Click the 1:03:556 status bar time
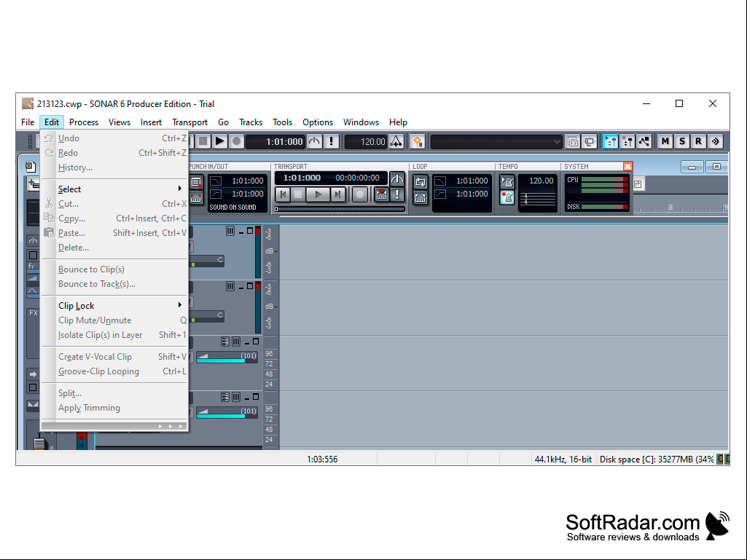Viewport: 747px width, 560px height. (322, 460)
